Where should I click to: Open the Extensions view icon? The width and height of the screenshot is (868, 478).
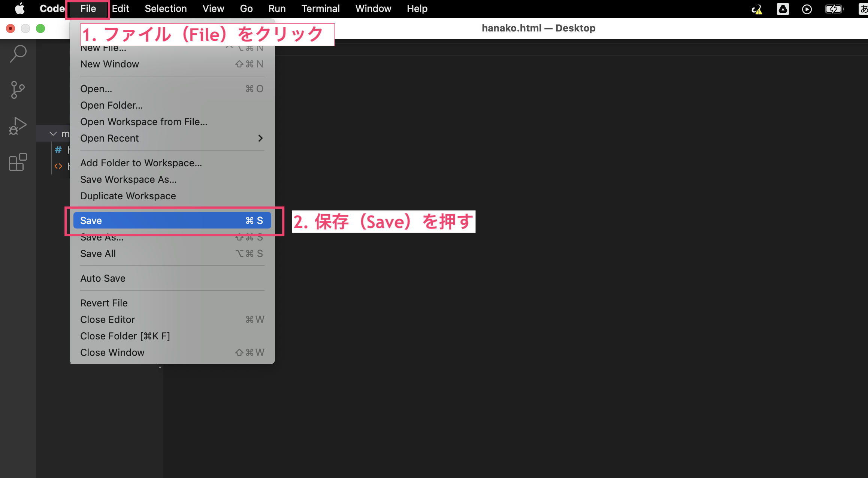click(18, 162)
